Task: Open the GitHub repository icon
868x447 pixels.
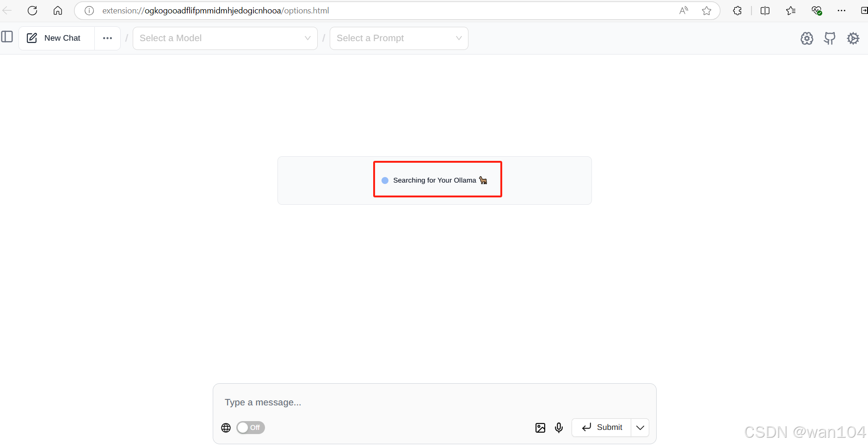Action: [x=830, y=38]
